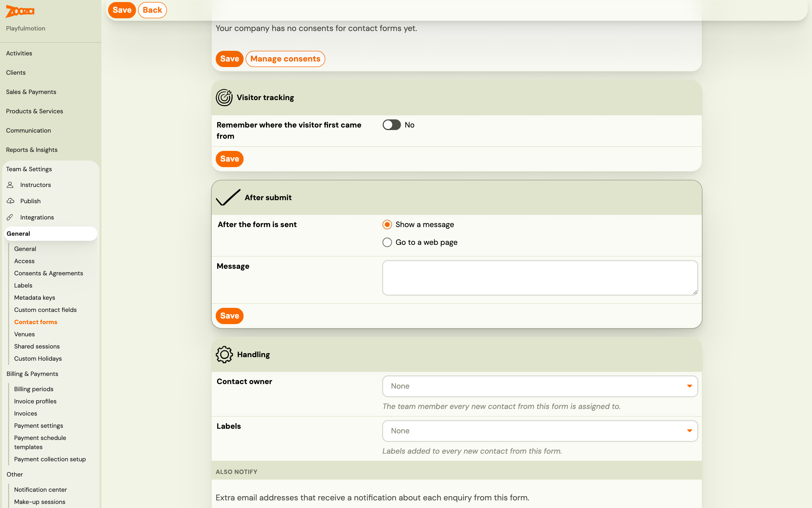This screenshot has height=508, width=812.
Task: Open the Sales & Payments menu
Action: coord(31,92)
